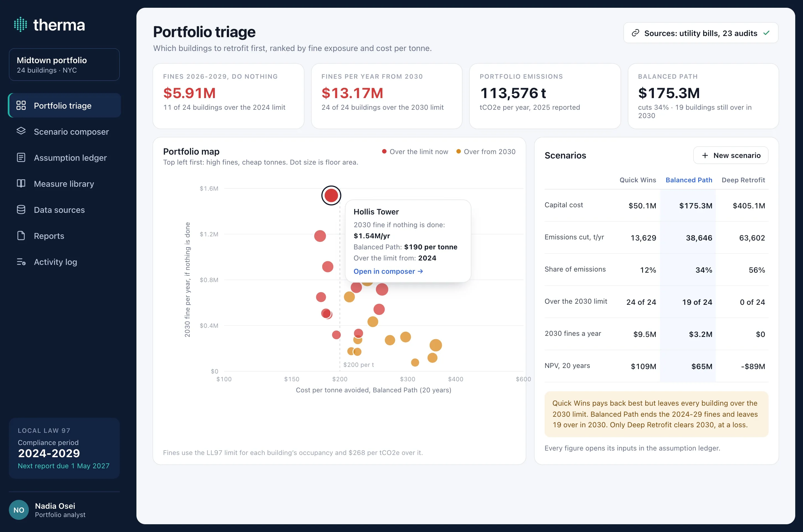Select Data sources in the navigation
This screenshot has height=532, width=803.
point(64,210)
